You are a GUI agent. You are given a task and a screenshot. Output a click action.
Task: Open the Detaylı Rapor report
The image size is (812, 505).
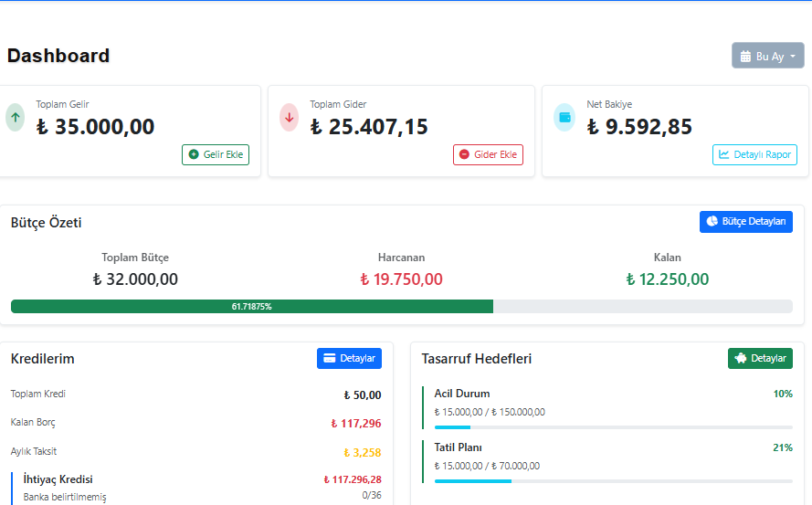[754, 154]
